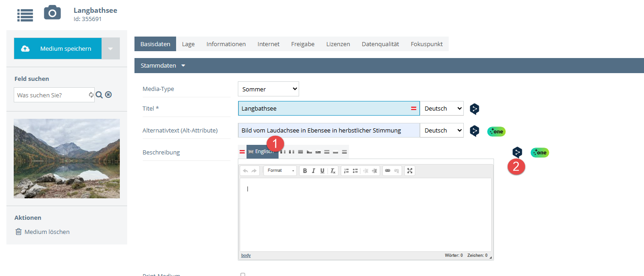Click the unlink icon in the editor toolbar
Viewport: 644px width, 276px height.
point(397,170)
